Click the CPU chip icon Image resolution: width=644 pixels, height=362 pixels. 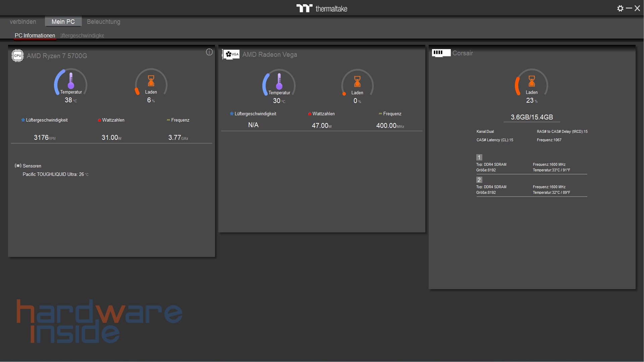point(17,56)
